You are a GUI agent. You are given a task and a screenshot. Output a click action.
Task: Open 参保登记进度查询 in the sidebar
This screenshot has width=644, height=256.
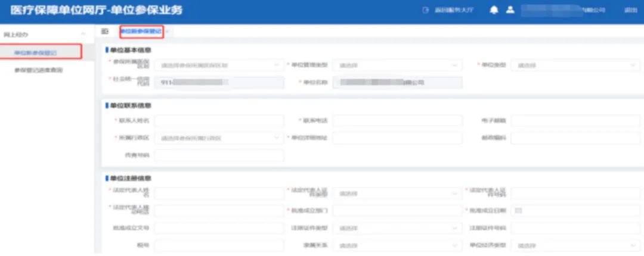coord(38,70)
